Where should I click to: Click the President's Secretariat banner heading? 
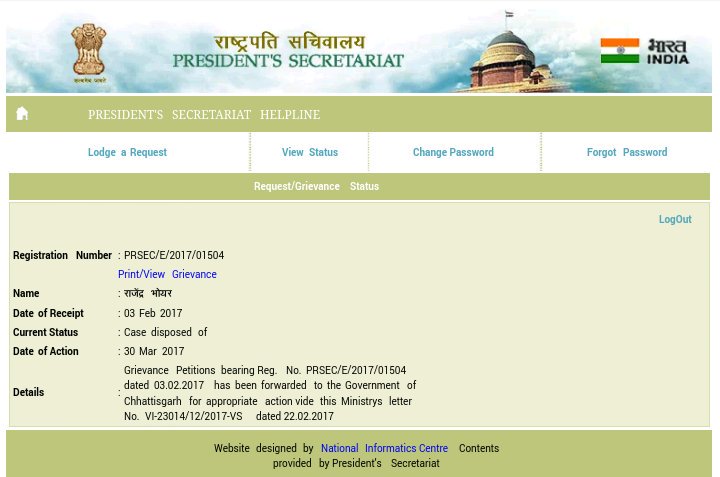[288, 61]
